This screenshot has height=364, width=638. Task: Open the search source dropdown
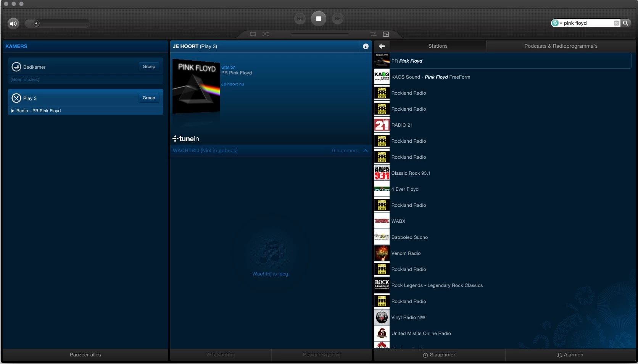(557, 23)
